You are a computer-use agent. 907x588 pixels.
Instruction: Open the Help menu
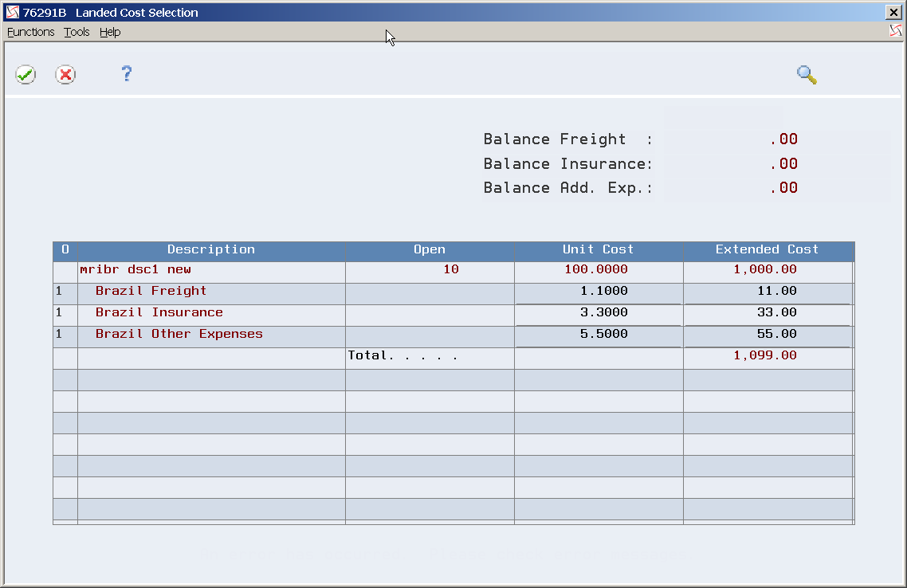coord(110,32)
